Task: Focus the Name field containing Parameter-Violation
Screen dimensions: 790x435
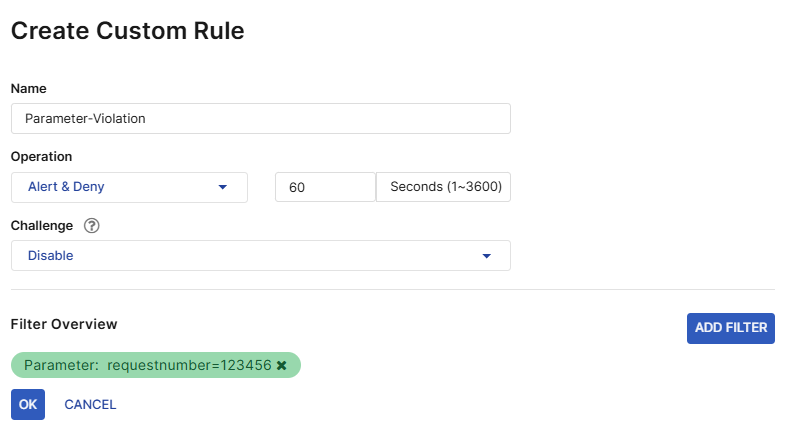Action: tap(260, 118)
